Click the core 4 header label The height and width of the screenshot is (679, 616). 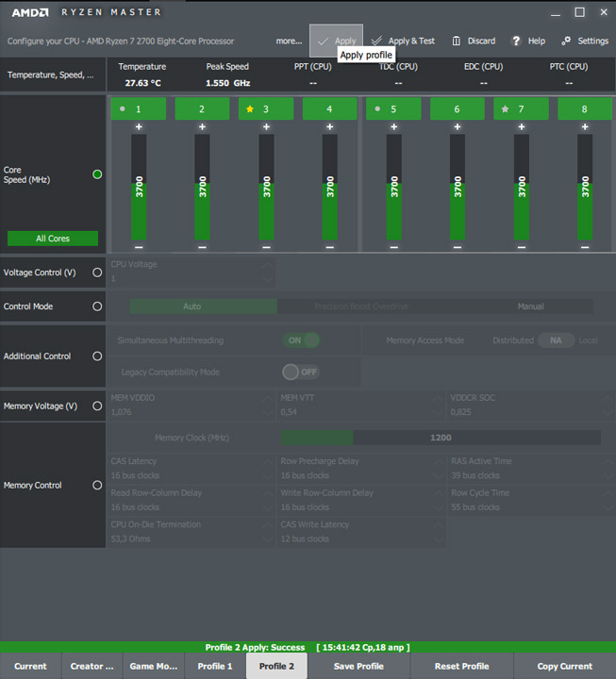click(x=329, y=109)
